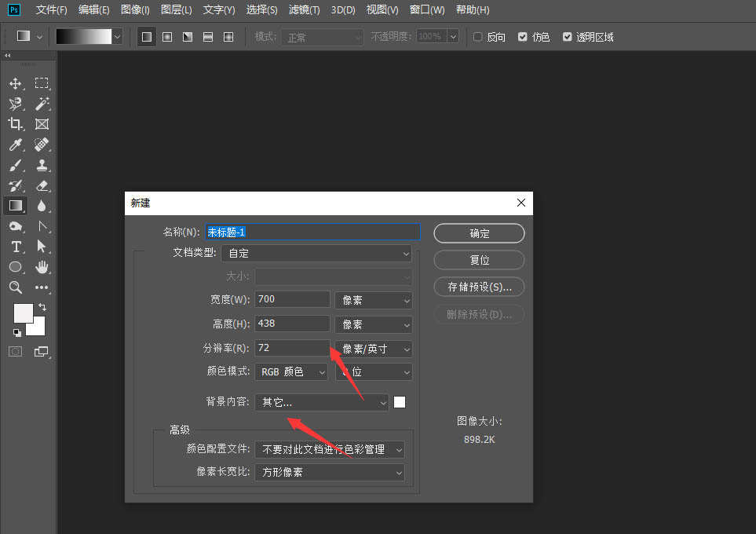Click the 确定 button
756x534 pixels.
click(x=479, y=233)
